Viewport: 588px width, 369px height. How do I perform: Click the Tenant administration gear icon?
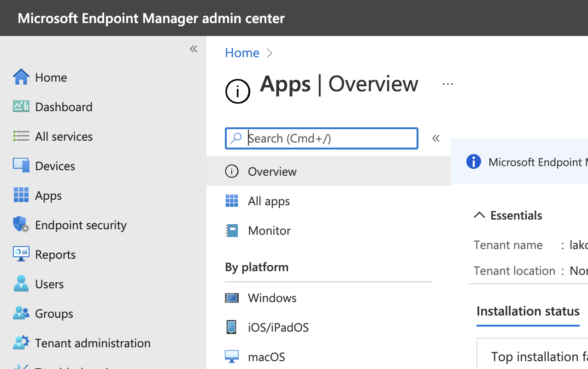pos(21,343)
